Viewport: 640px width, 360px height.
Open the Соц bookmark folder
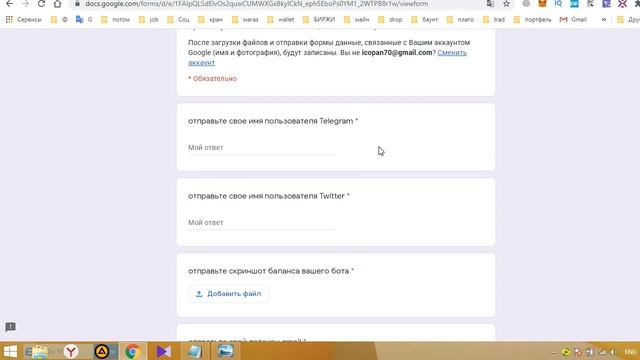click(179, 19)
